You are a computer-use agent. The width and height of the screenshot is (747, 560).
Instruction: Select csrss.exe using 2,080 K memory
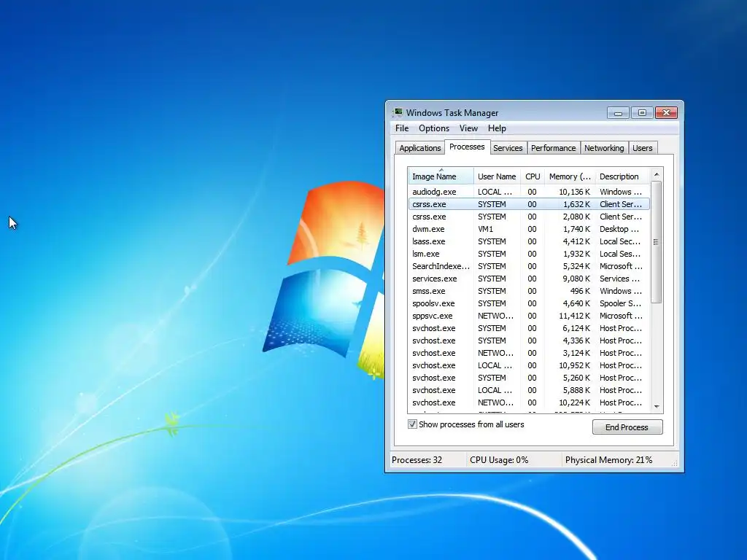[529, 217]
